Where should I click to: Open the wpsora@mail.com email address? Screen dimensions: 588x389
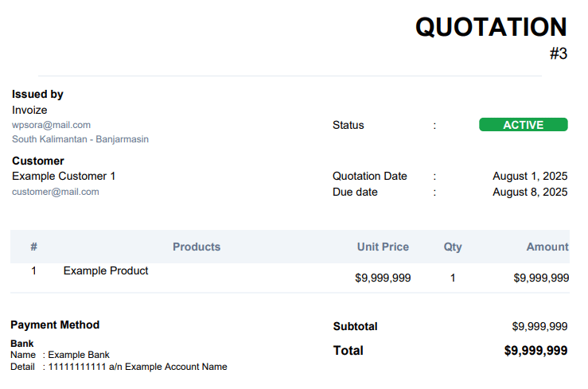coord(52,125)
